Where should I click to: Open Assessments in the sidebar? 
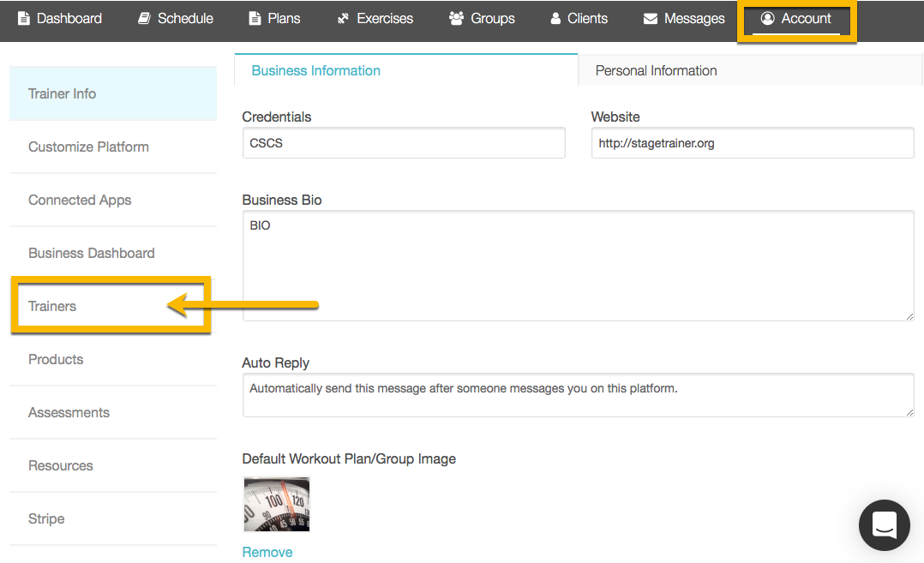[113, 412]
